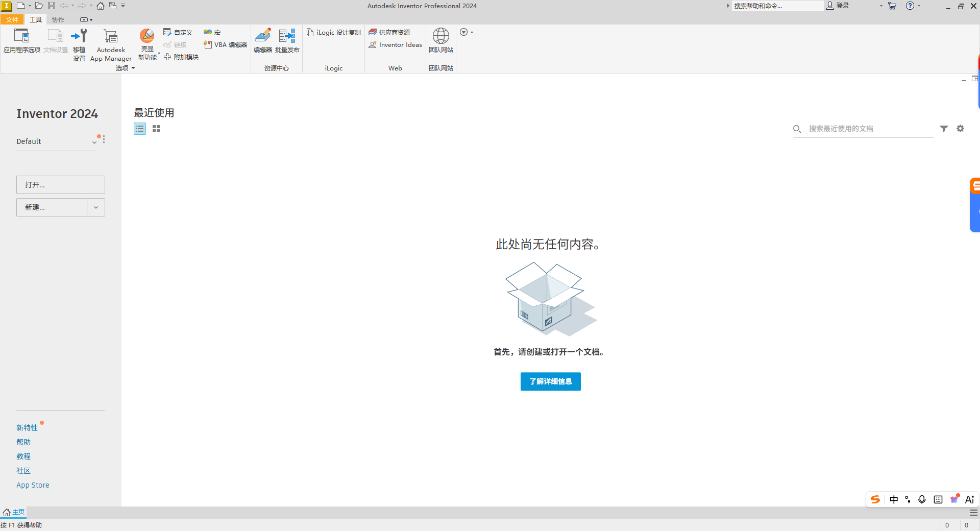Viewport: 980px width, 531px height.
Task: Switch to the 协作 ribbon tab
Action: click(58, 19)
